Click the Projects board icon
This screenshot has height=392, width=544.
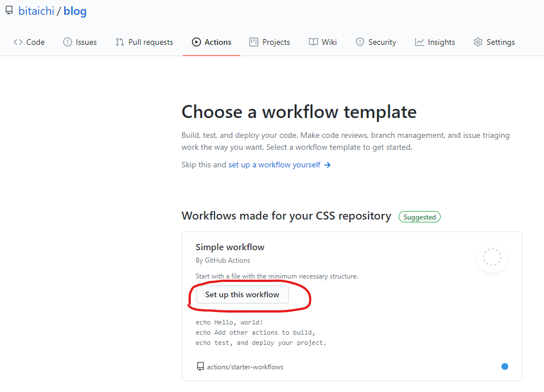(x=254, y=42)
